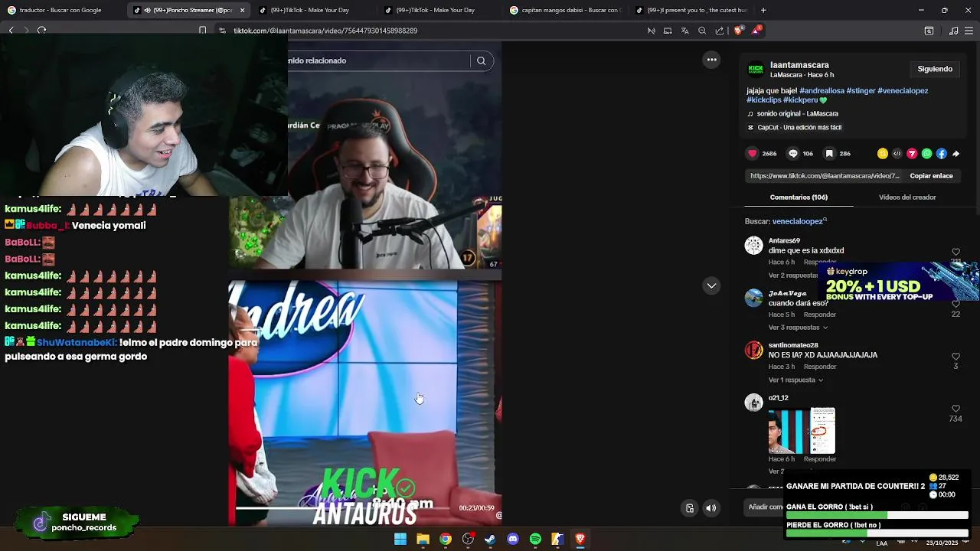Click the browser address bar URL
The image size is (980, 551).
pos(325,31)
